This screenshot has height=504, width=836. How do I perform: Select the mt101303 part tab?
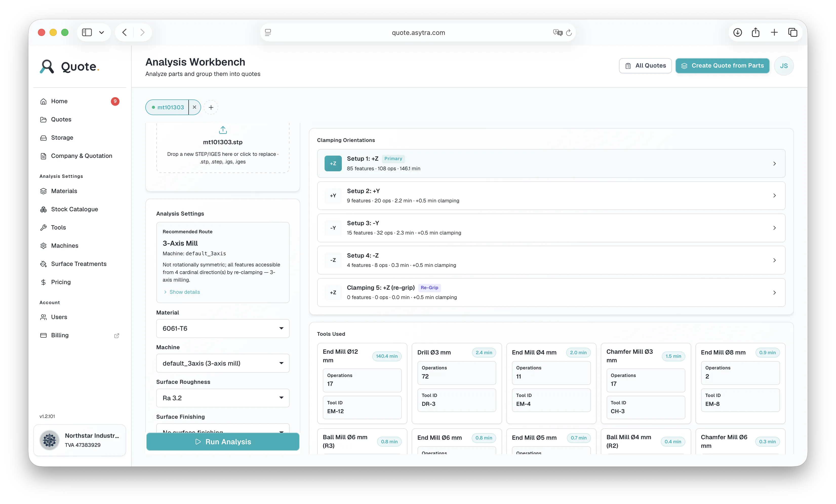(168, 108)
